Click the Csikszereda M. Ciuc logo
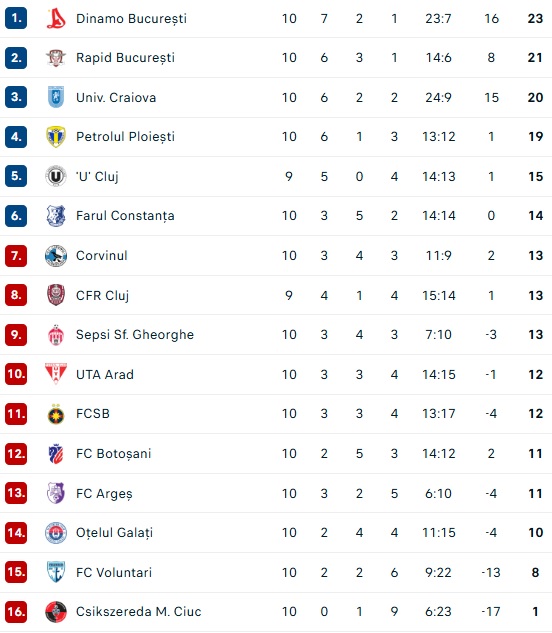Image resolution: width=552 pixels, height=633 pixels. coord(56,612)
